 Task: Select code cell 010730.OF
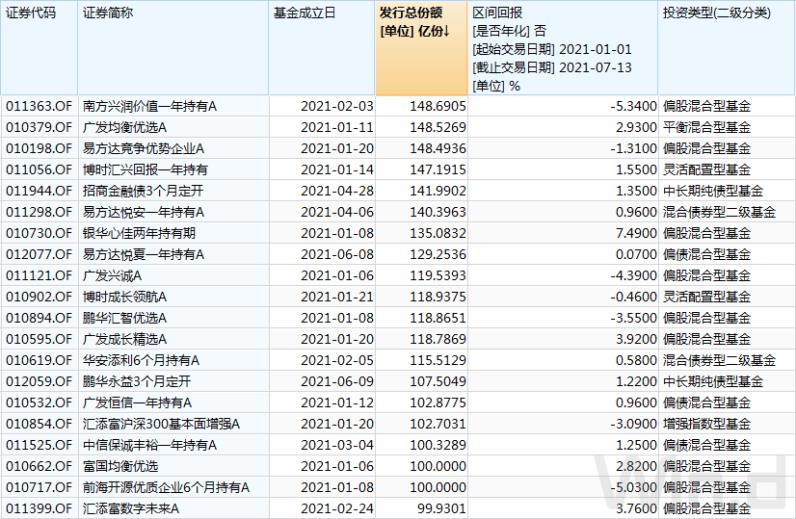click(x=39, y=233)
